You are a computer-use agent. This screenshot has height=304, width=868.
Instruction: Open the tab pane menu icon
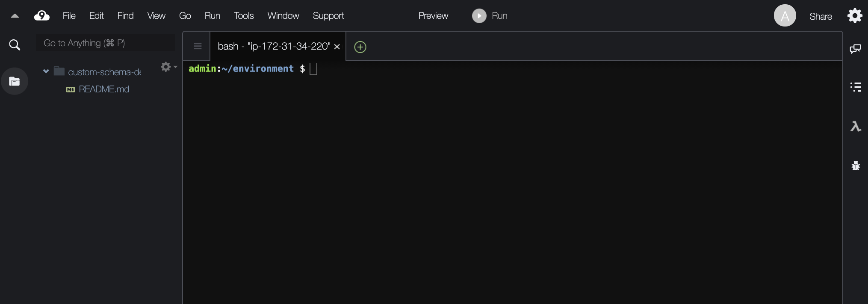pyautogui.click(x=198, y=46)
